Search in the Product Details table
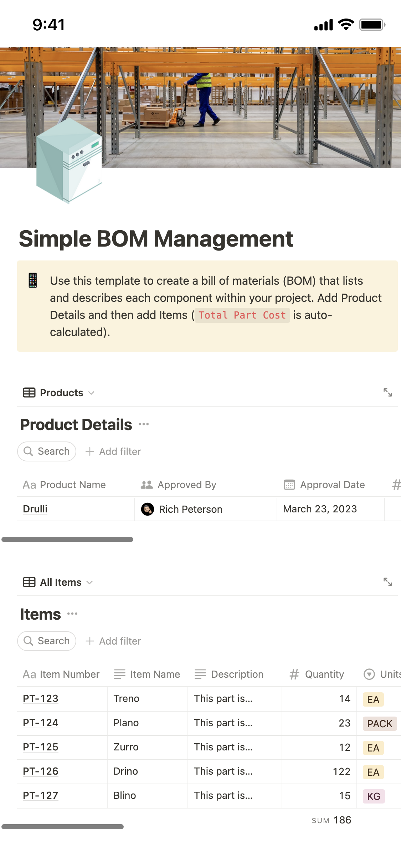Viewport: 401px width, 868px height. [x=47, y=451]
